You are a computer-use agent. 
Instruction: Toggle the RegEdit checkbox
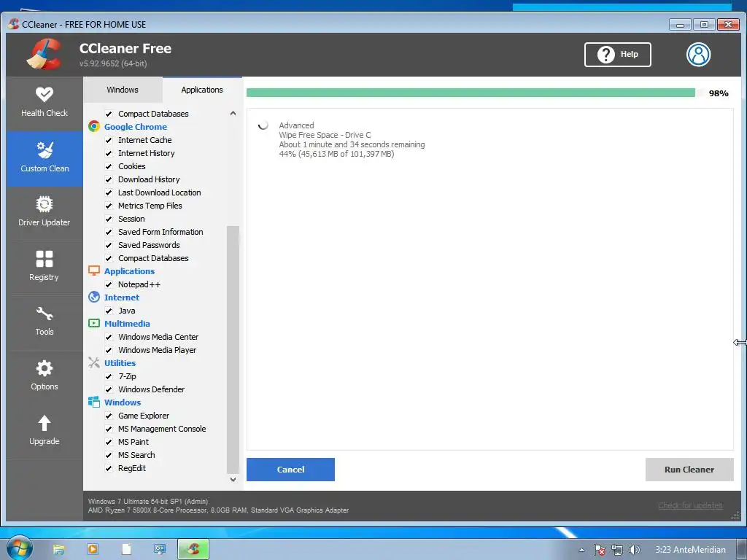tap(109, 468)
